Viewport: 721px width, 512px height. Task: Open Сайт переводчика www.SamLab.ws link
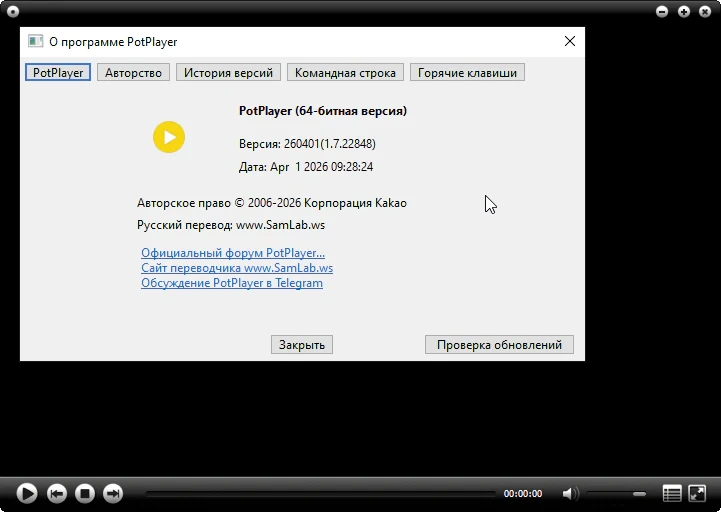237,268
